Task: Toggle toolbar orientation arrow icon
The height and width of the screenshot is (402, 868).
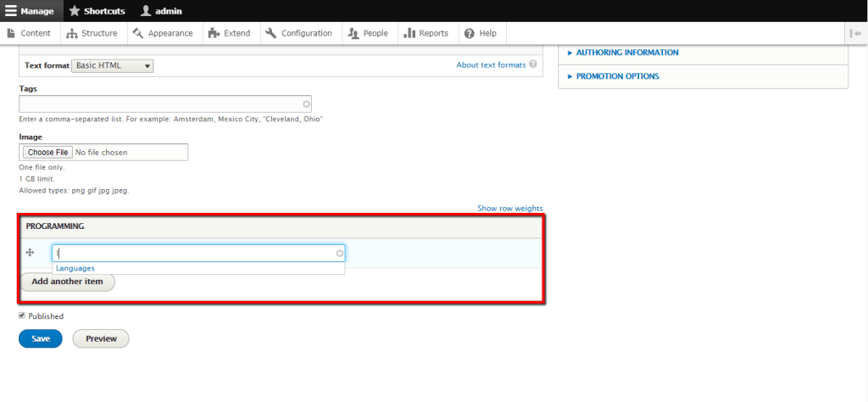Action: click(x=856, y=33)
